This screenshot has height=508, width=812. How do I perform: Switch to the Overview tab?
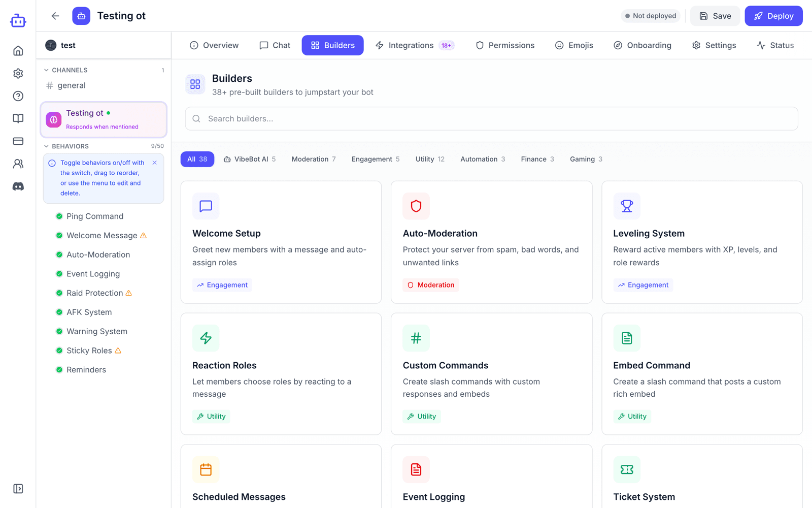[214, 45]
